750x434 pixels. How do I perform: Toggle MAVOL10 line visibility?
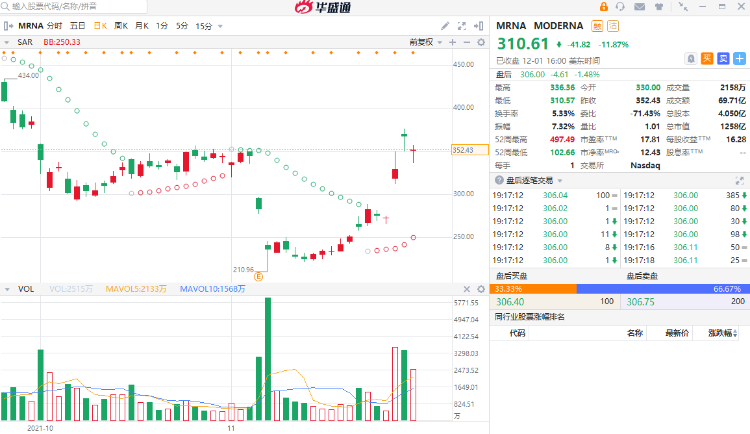212,289
